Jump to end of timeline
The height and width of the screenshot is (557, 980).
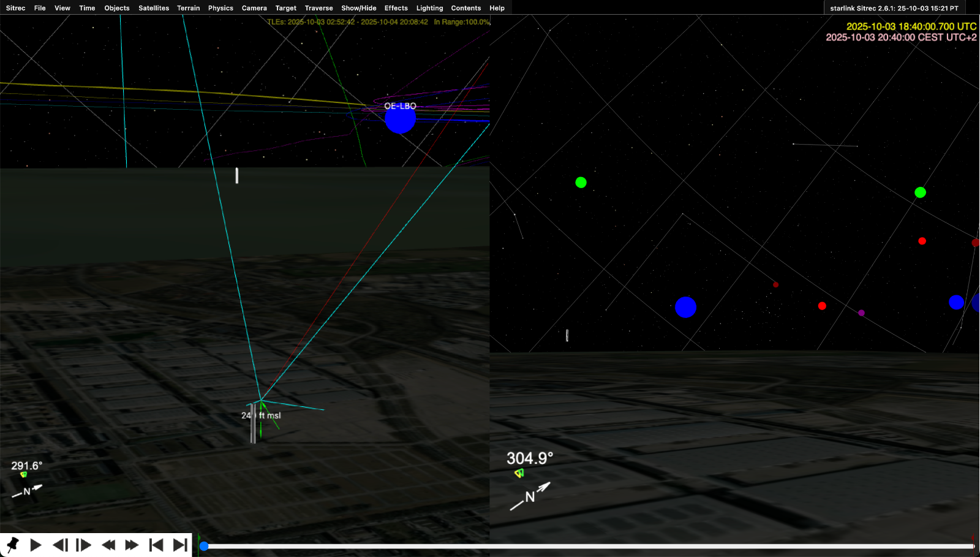[179, 545]
